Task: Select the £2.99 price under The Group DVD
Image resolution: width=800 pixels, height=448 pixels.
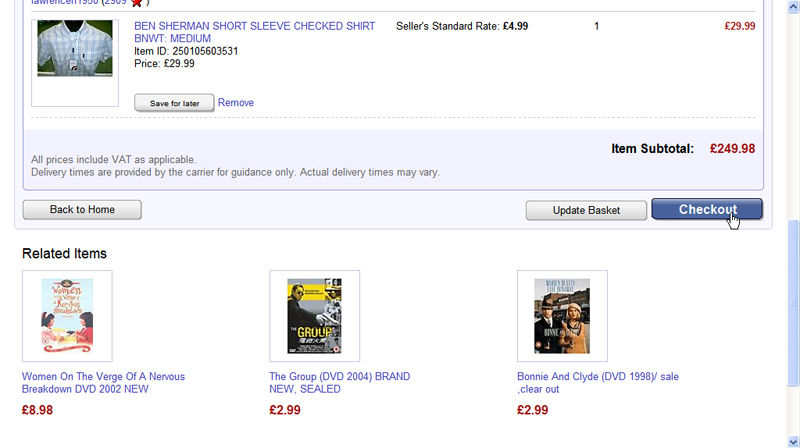Action: click(285, 410)
